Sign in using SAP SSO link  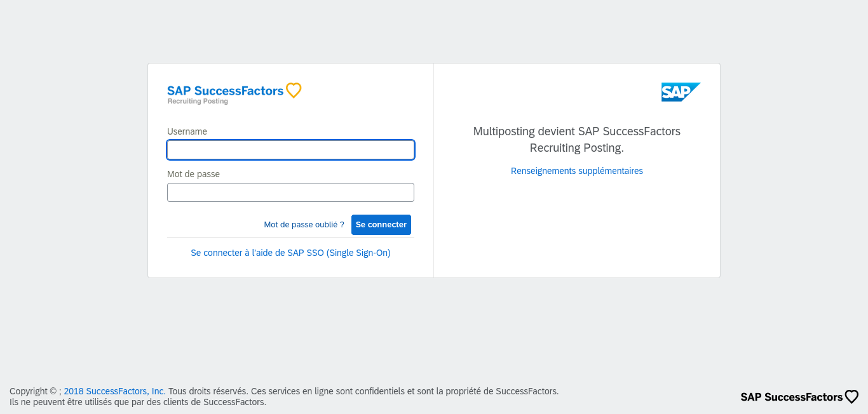coord(290,253)
